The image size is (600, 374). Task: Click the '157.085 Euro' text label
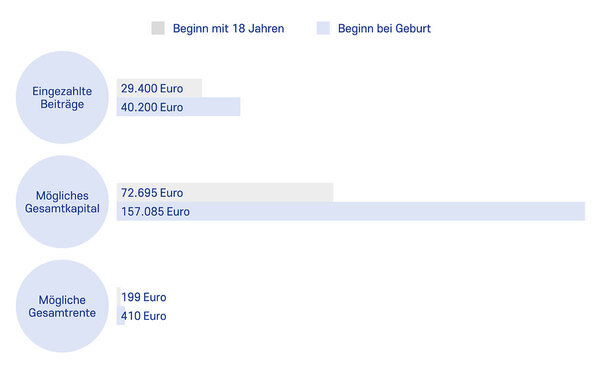coord(155,212)
